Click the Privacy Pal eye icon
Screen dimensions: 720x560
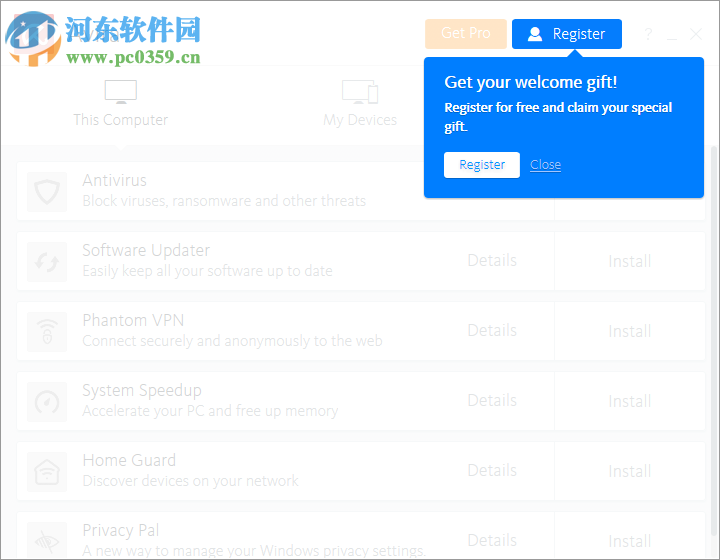click(47, 542)
